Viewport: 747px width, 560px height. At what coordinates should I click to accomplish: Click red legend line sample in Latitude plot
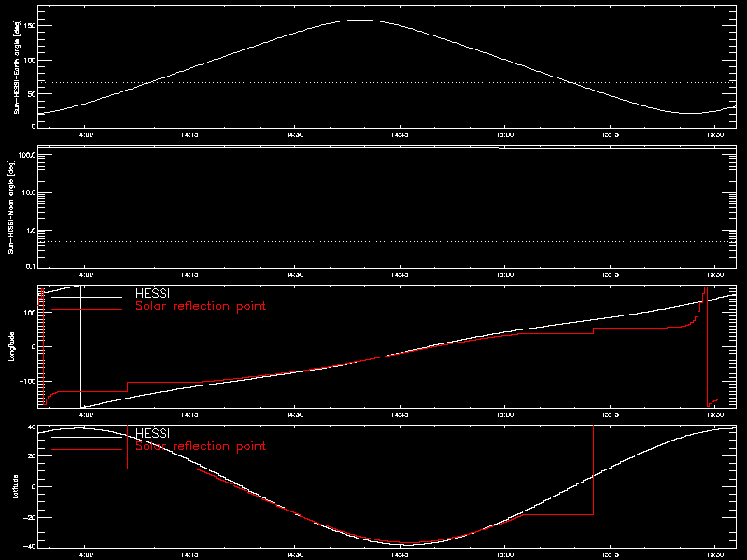(x=87, y=450)
